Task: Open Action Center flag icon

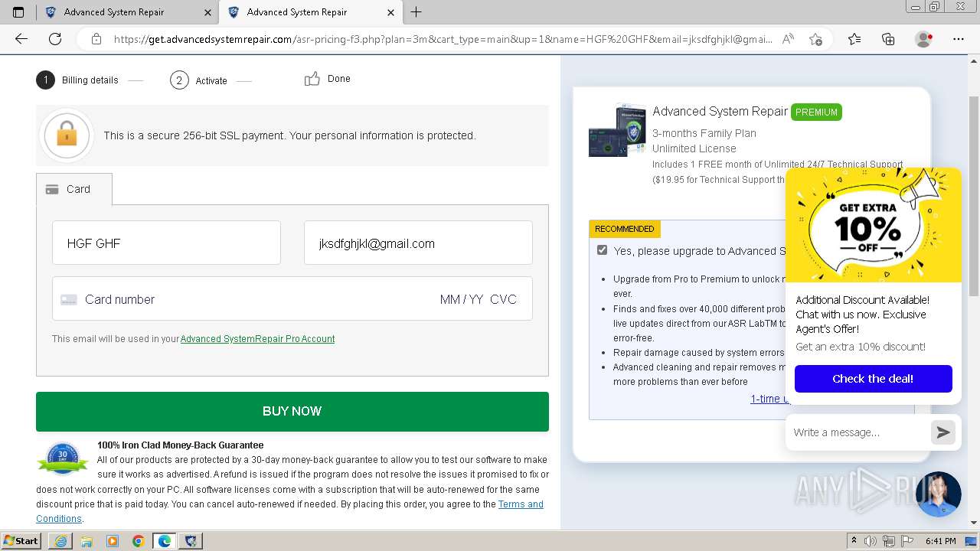Action: (x=907, y=541)
